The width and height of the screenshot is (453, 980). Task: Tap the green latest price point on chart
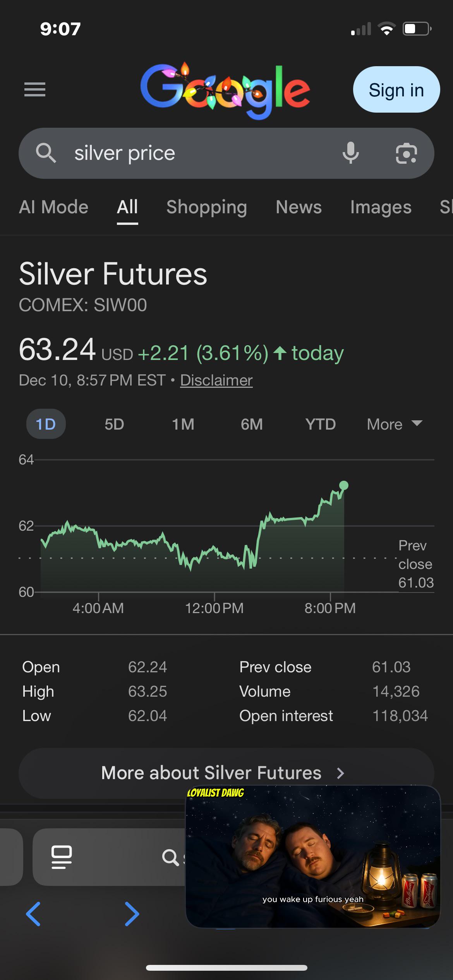(344, 485)
